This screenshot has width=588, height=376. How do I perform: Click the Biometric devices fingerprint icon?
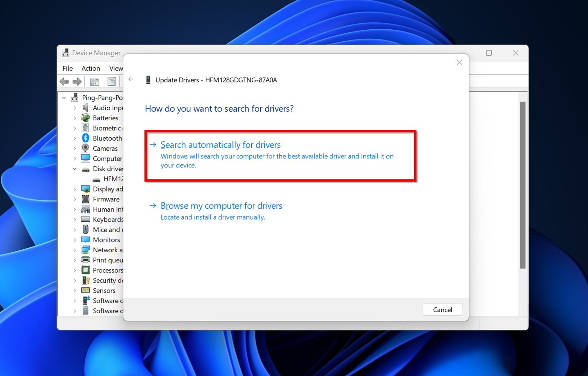pos(86,128)
